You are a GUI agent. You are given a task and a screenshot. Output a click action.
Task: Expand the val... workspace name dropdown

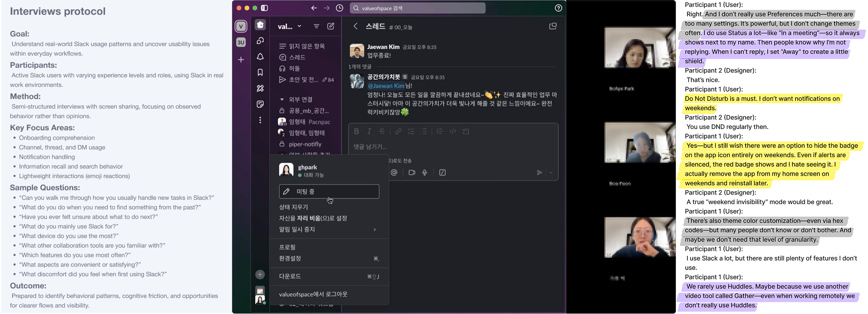(289, 26)
